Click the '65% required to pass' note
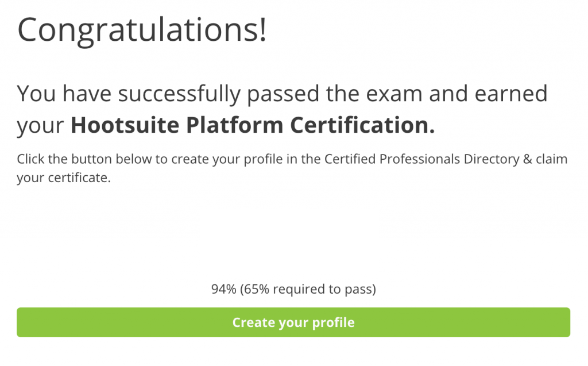Viewport: 588px width, 366px height. point(308,289)
